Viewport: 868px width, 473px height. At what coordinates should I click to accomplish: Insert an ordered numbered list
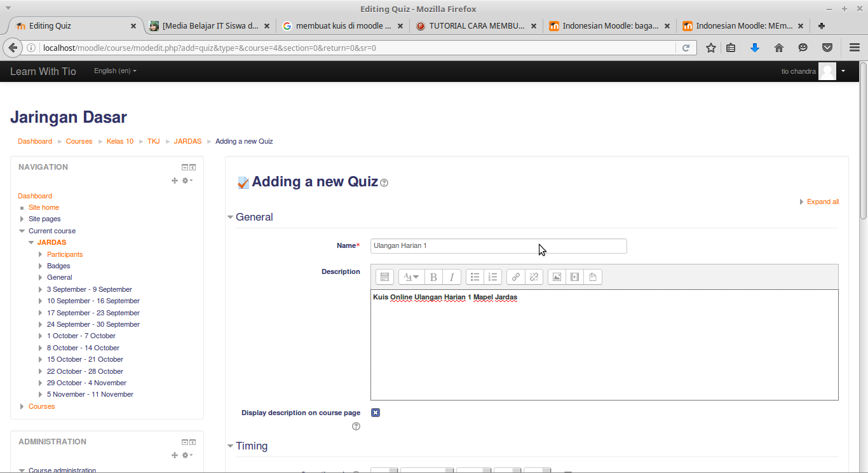[493, 277]
